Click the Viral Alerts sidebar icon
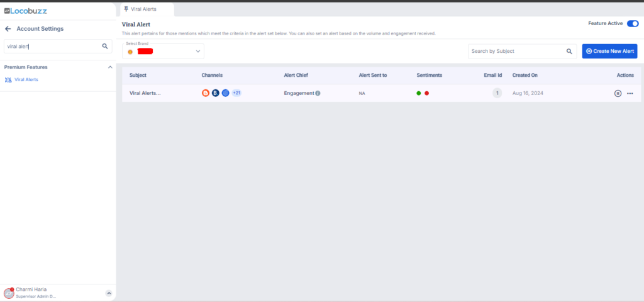 click(x=8, y=80)
